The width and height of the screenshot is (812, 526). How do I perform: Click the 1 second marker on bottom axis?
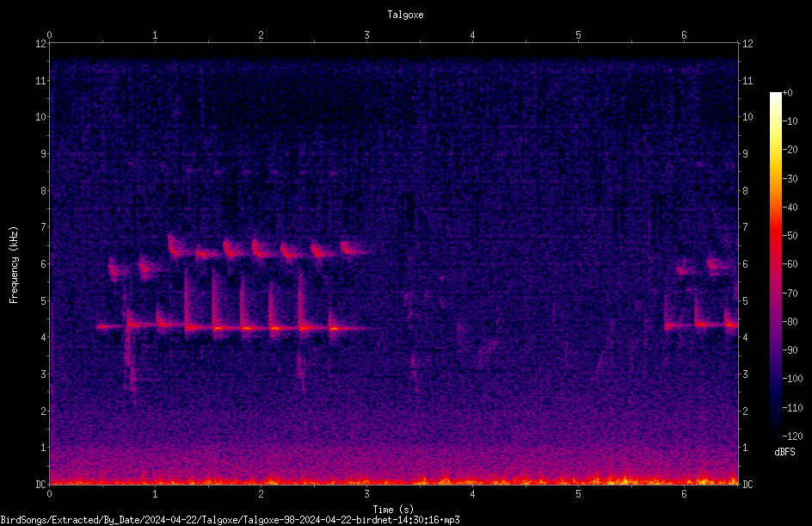155,494
